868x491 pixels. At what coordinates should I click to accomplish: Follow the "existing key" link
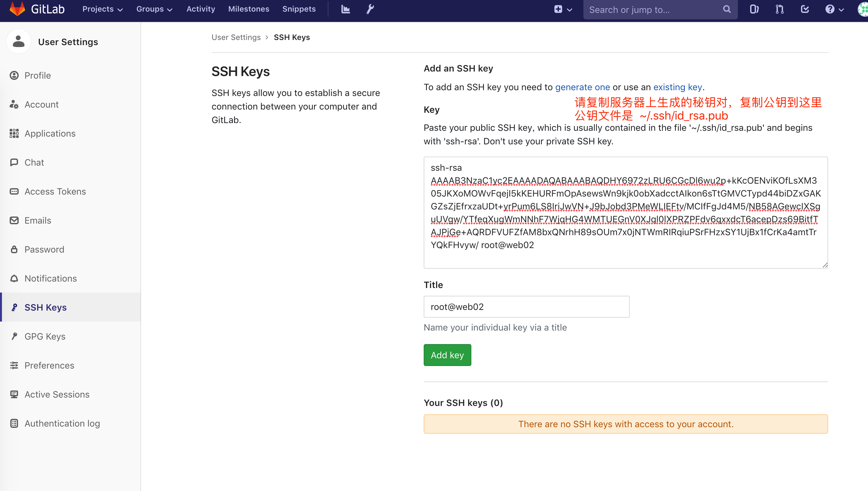677,87
